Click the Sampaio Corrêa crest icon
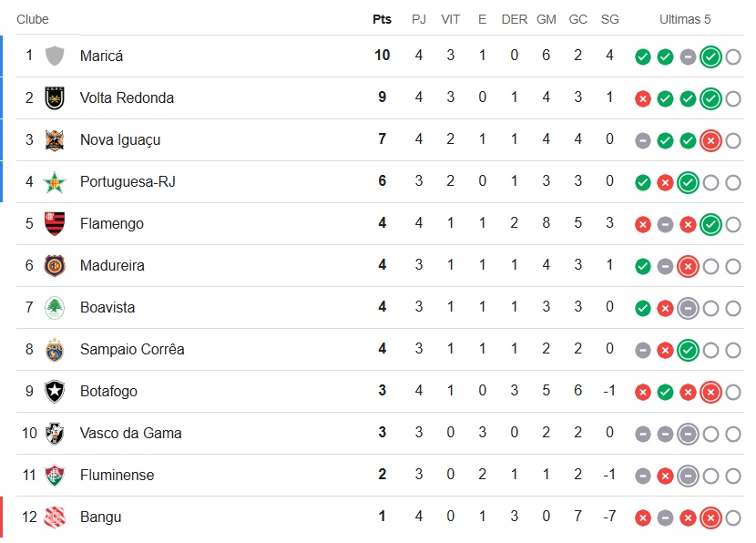756x543 pixels. (55, 349)
